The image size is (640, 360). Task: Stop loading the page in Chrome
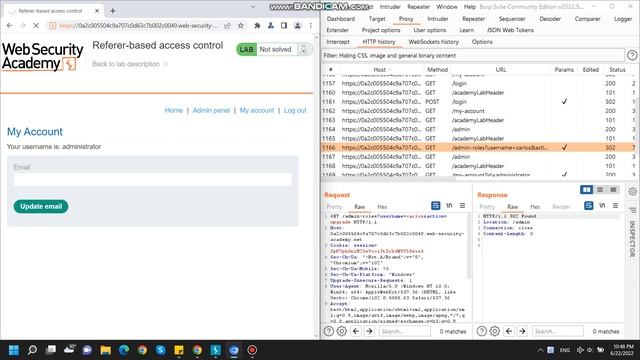[x=36, y=26]
